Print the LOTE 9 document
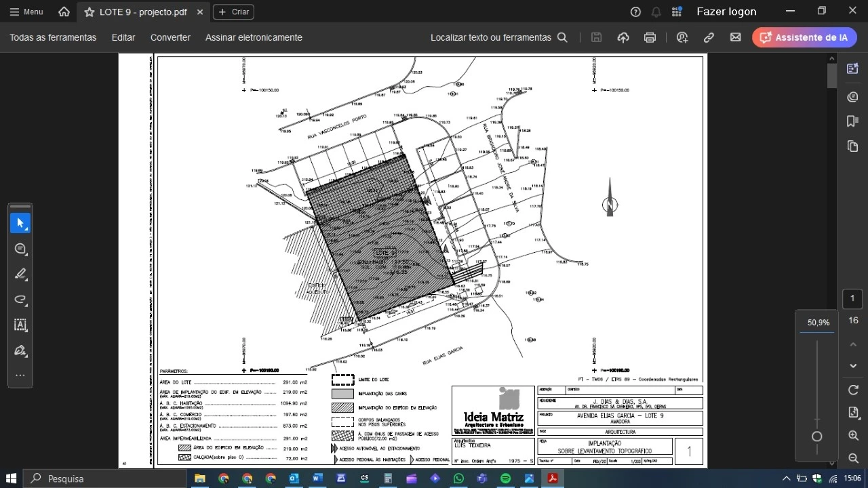 pos(650,37)
